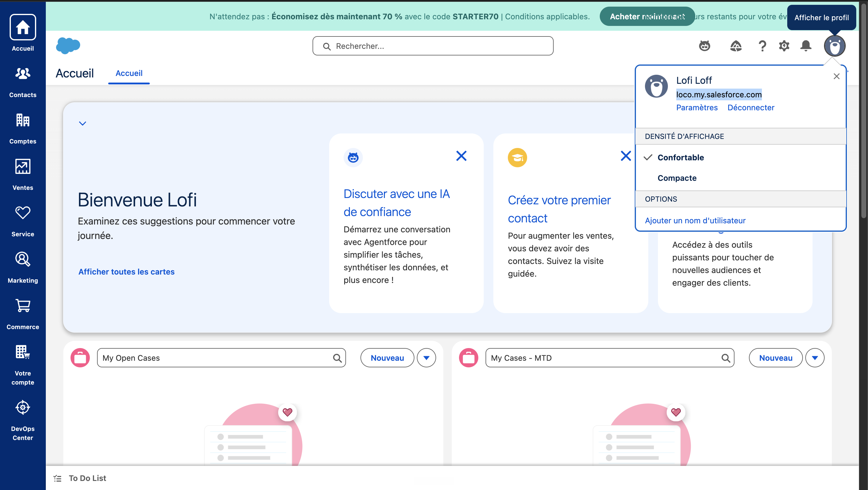Open the Agentforce header icon

[705, 46]
